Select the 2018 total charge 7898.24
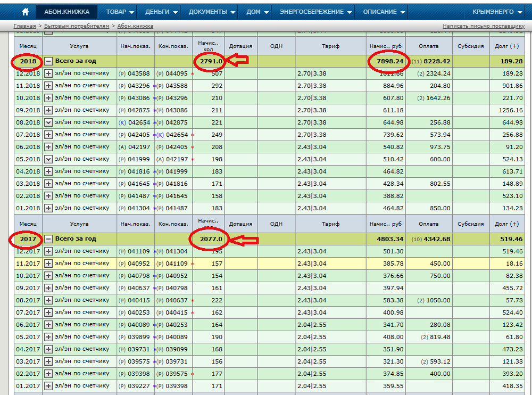 pyautogui.click(x=390, y=61)
